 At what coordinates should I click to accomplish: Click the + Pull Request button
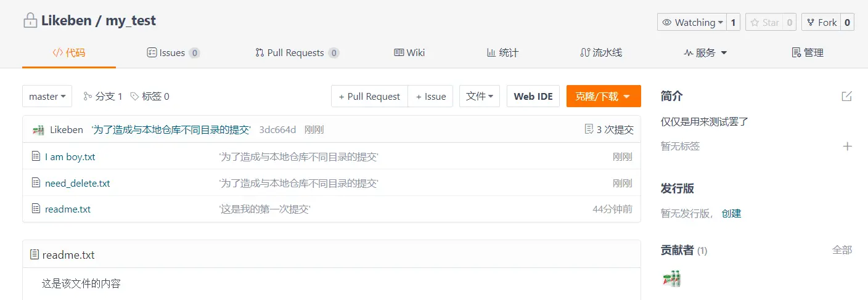pos(369,96)
